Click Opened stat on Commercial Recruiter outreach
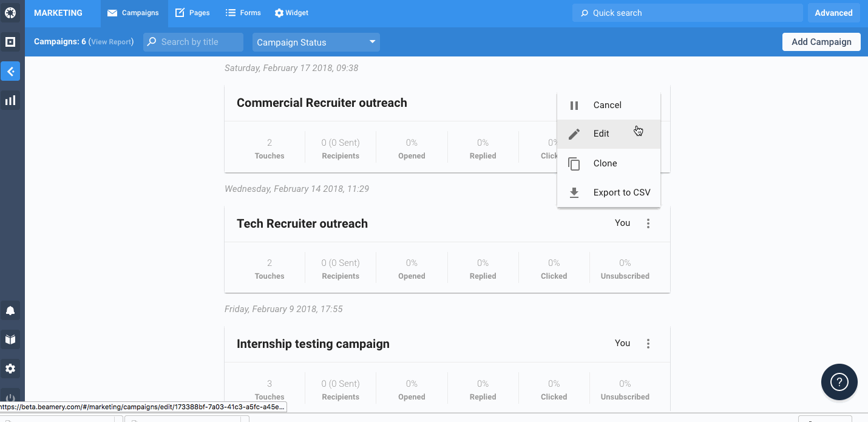Image resolution: width=868 pixels, height=422 pixels. (412, 149)
